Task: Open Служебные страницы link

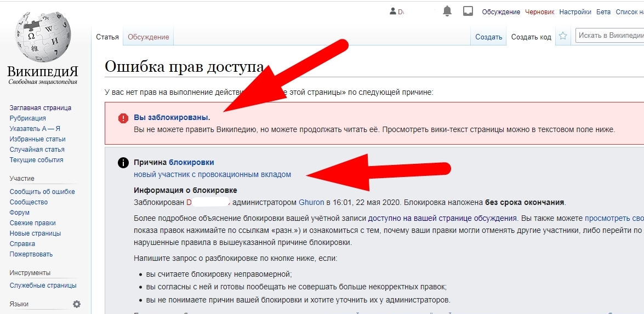Action: (43, 286)
